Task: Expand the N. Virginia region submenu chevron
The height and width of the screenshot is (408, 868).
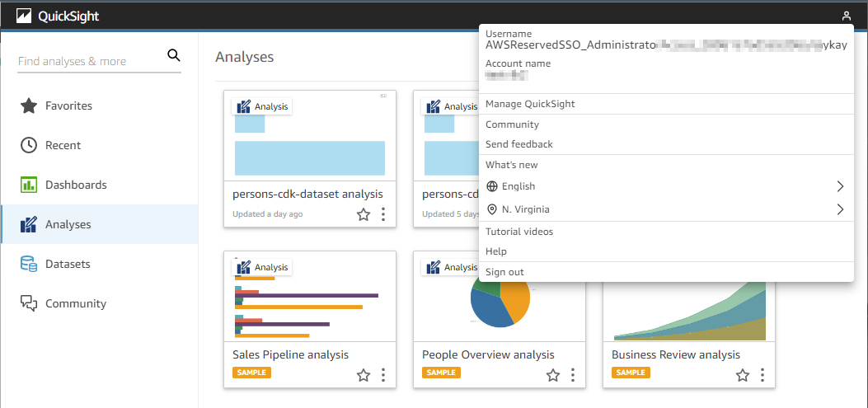Action: (x=840, y=210)
